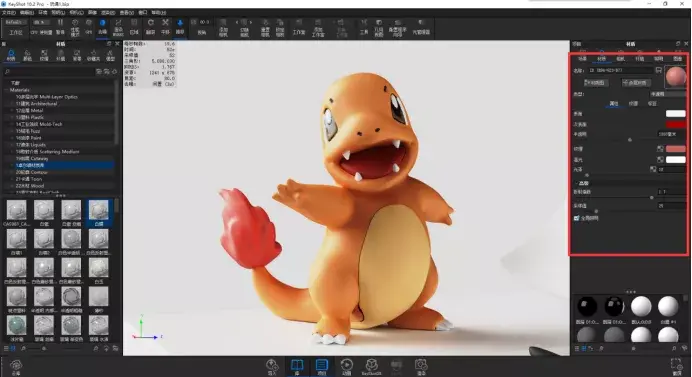
Task: Expand the Scattering Medium folder arrow
Action: pyautogui.click(x=12, y=152)
